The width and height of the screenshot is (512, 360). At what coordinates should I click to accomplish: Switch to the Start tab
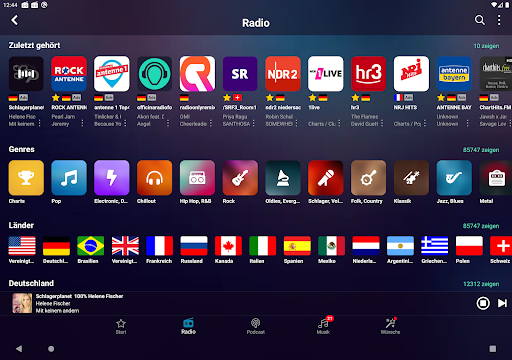tap(121, 326)
